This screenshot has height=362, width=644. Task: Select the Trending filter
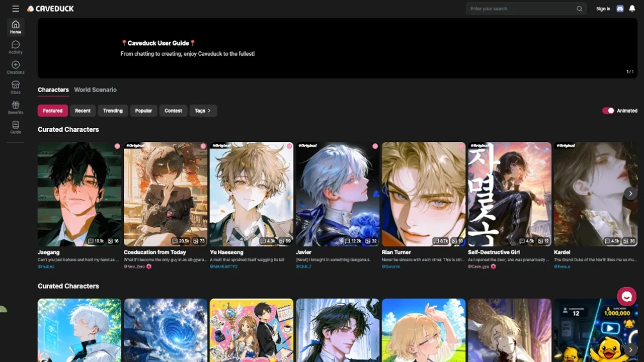(x=113, y=111)
